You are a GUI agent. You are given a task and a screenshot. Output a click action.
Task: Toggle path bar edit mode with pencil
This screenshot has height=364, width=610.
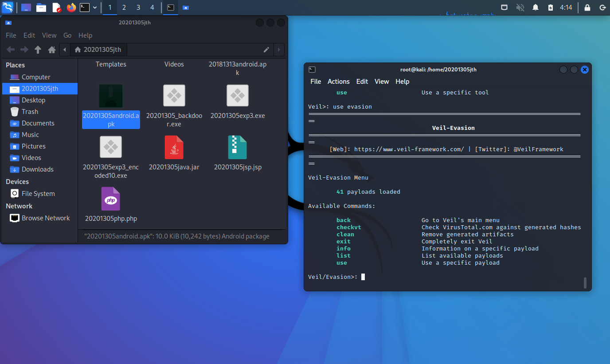266,50
